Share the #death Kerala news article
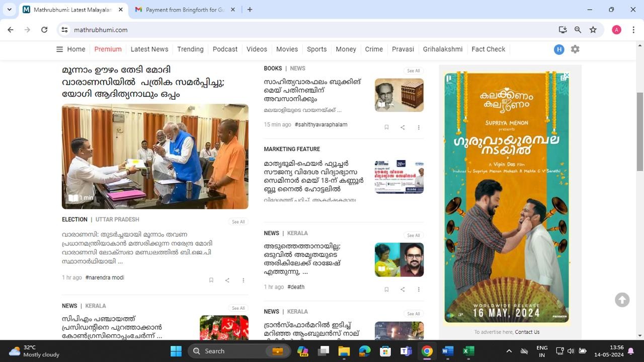644x362 pixels. click(403, 289)
